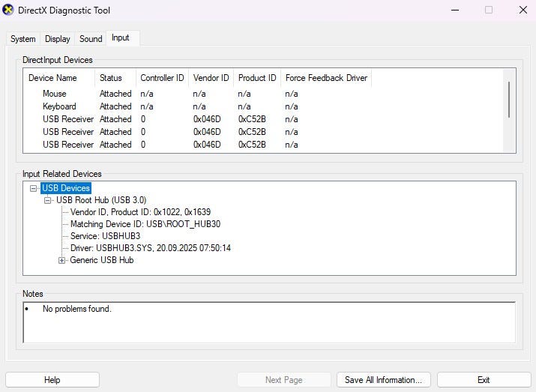Collapse the USB Devices tree node
Image resolution: width=536 pixels, height=392 pixels.
(34, 189)
